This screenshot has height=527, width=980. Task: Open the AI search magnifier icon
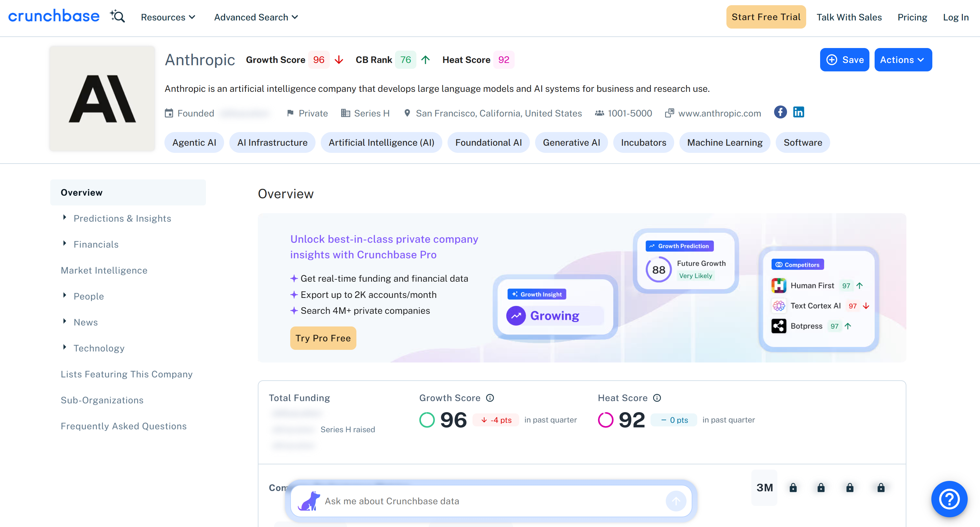click(x=117, y=16)
